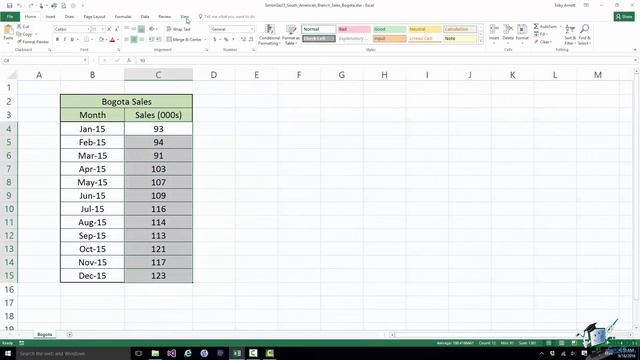This screenshot has height=360, width=640.
Task: Expand the Name Box dropdown
Action: coord(85,60)
